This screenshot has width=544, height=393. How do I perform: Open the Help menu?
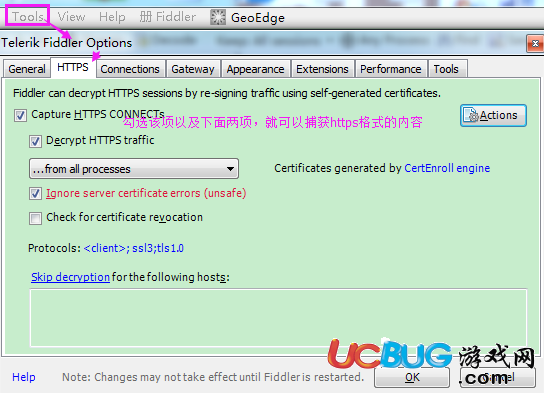[x=112, y=16]
